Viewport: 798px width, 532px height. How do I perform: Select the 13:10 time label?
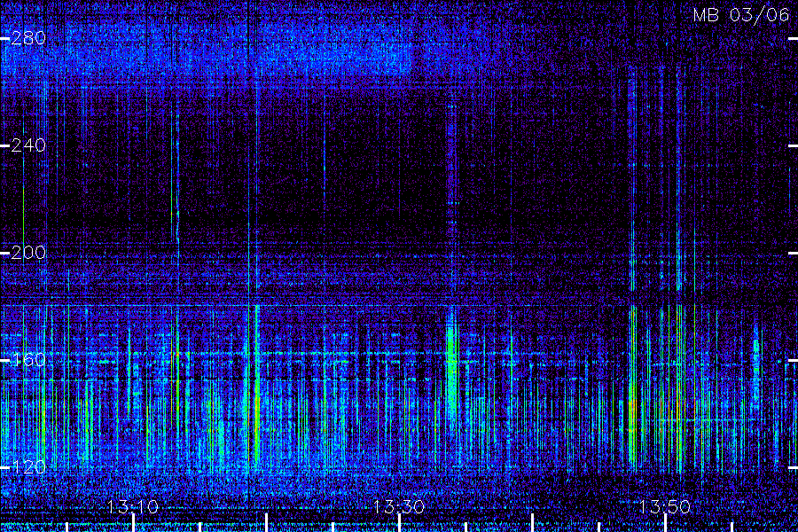133,506
